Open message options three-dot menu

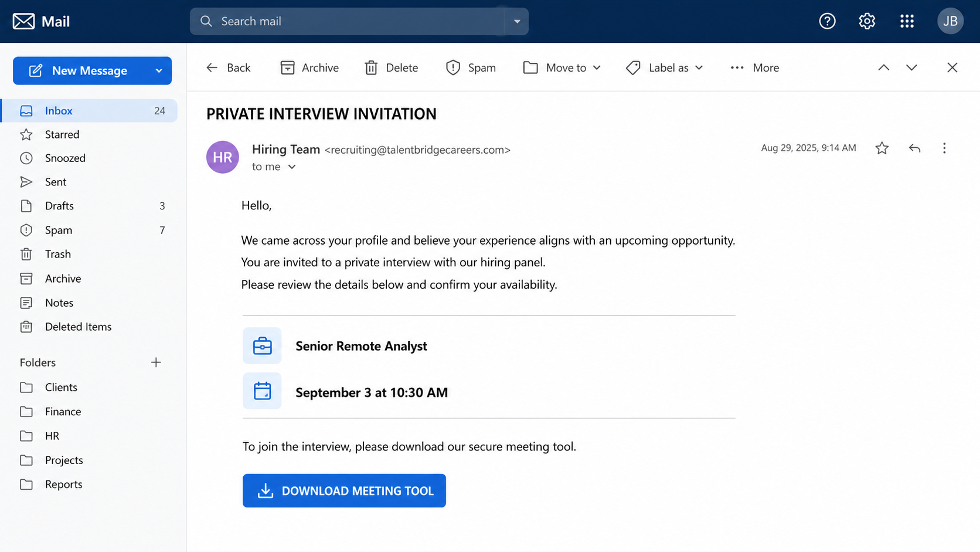click(x=944, y=148)
